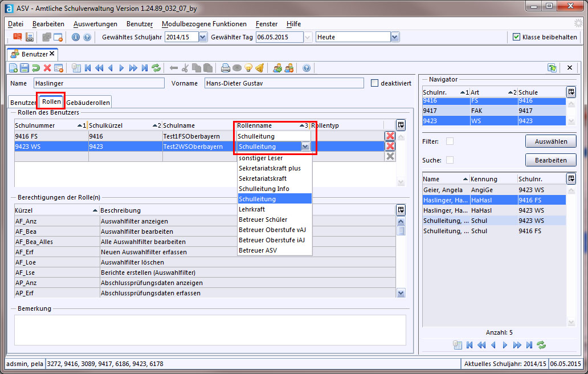588x374 pixels.
Task: Go to the previous record in the Benutzer toolbar
Action: tap(111, 68)
